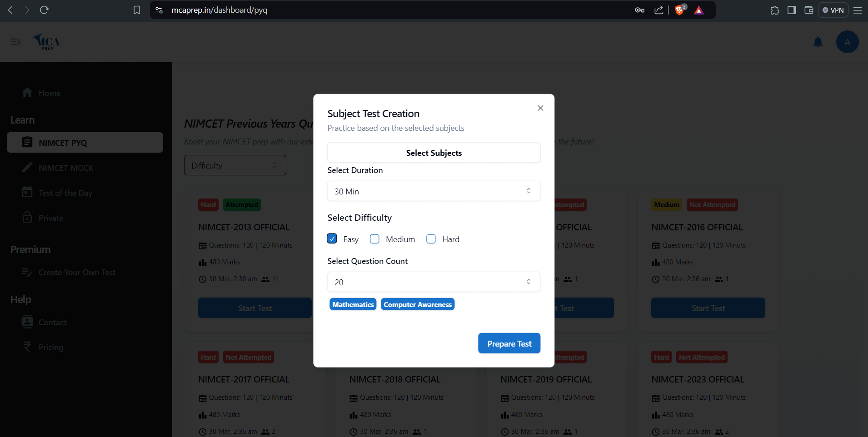The image size is (868, 437).
Task: Bookmark this page icon
Action: click(137, 10)
